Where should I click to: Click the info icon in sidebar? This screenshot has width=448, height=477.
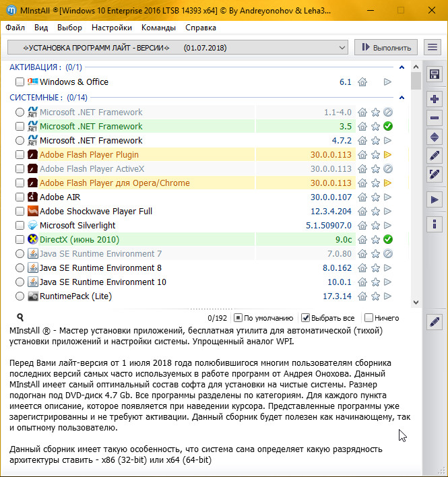click(x=435, y=224)
